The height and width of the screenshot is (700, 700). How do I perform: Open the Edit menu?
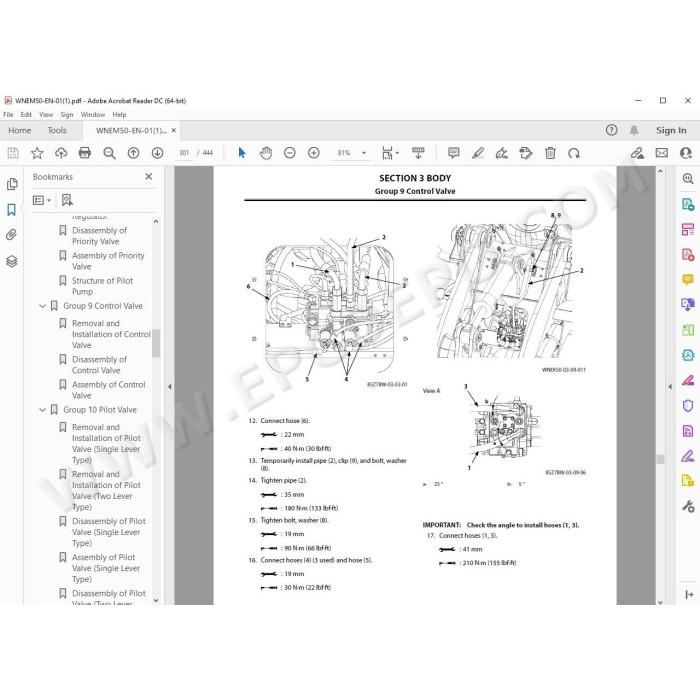[x=26, y=115]
